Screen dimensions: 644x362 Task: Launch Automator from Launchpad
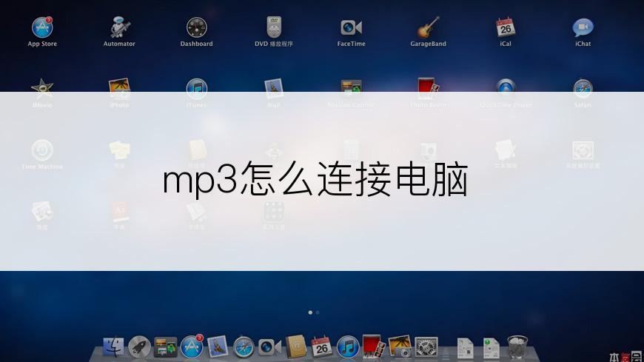[119, 27]
